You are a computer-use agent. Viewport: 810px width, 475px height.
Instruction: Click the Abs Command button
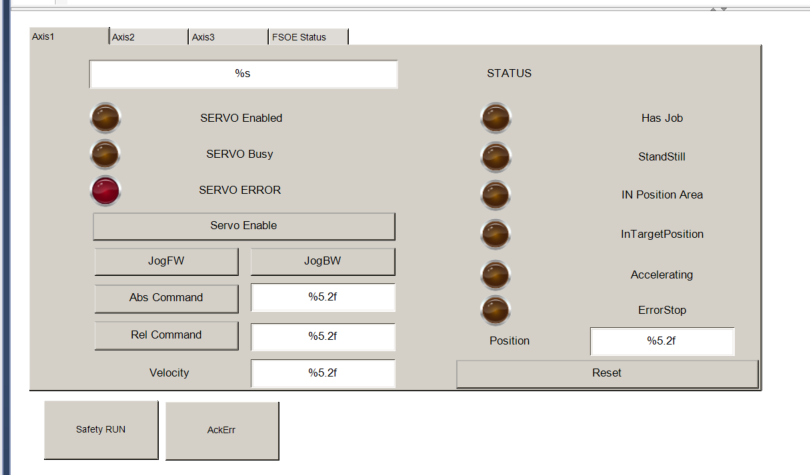(x=166, y=298)
